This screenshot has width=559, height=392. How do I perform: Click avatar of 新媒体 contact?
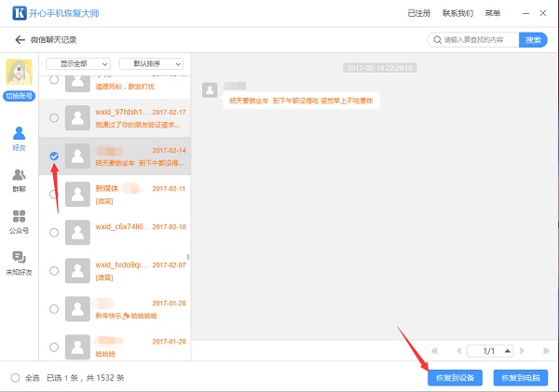[x=77, y=195]
